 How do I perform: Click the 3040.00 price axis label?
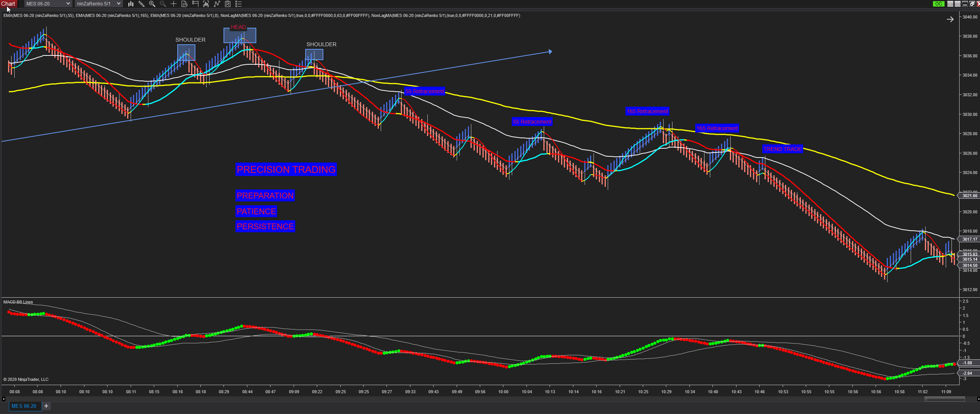click(x=970, y=17)
